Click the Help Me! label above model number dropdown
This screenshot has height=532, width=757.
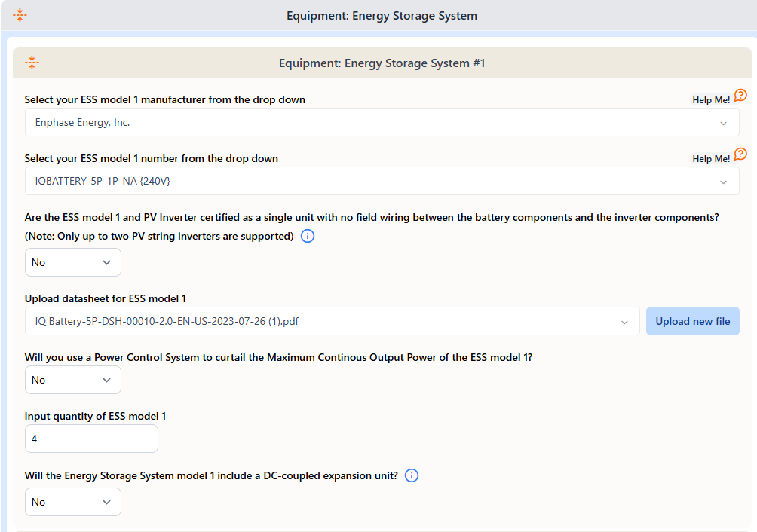(711, 159)
